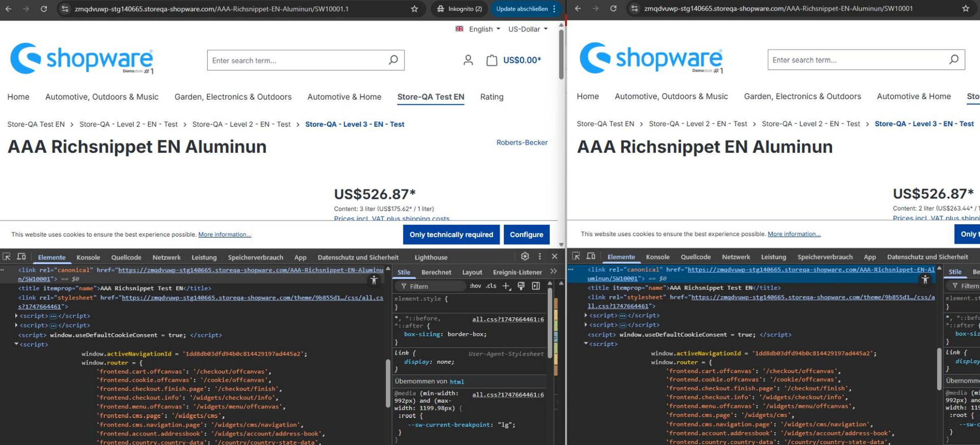The height and width of the screenshot is (445, 980).
Task: Reload page in left browser window
Action: click(44, 9)
